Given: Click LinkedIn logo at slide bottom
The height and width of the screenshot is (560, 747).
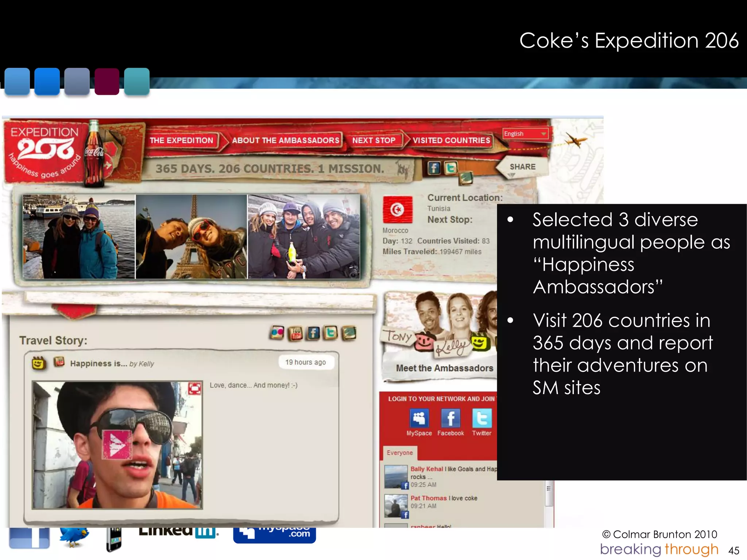Looking at the screenshot, I should (179, 533).
